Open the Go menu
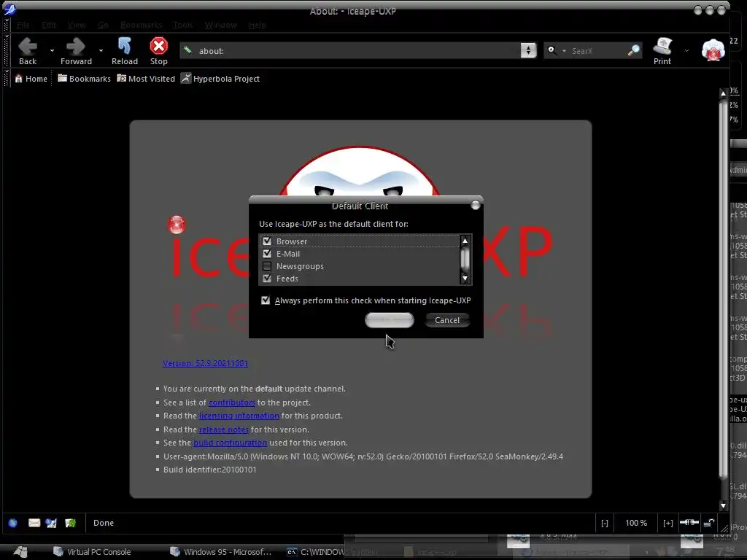 103,25
